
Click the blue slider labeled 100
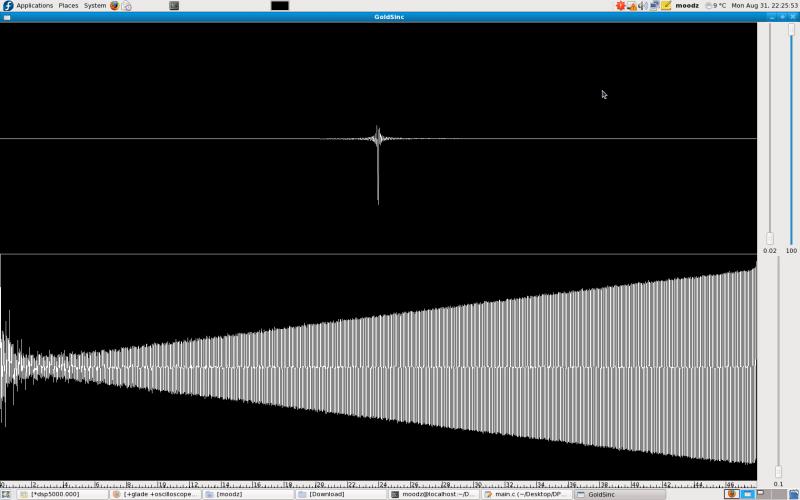pyautogui.click(x=792, y=30)
